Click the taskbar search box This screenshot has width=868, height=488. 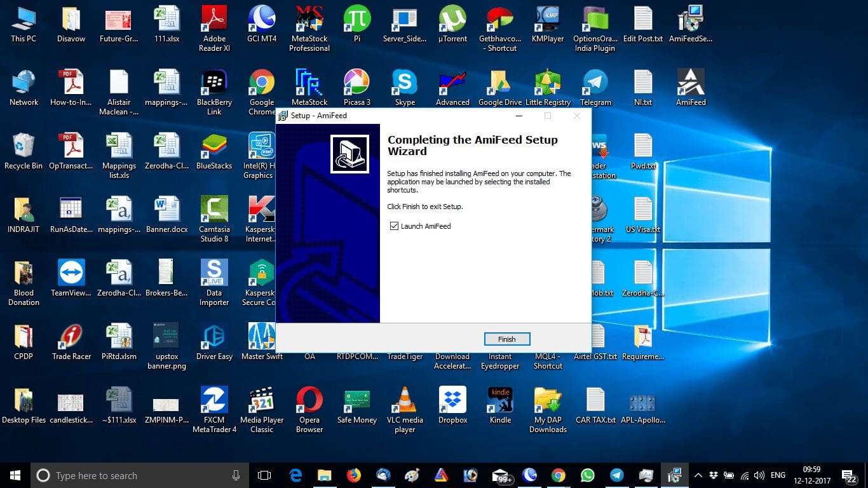[140, 475]
